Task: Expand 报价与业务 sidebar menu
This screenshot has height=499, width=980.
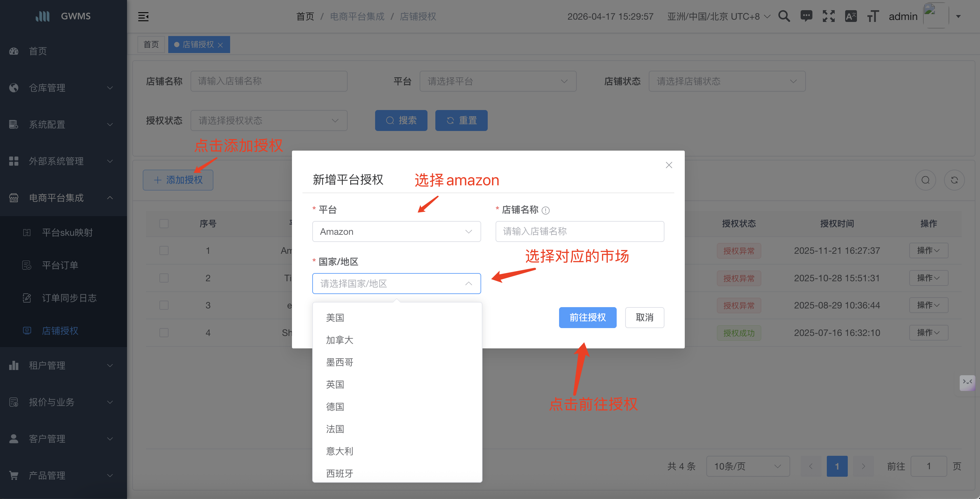Action: coord(64,402)
